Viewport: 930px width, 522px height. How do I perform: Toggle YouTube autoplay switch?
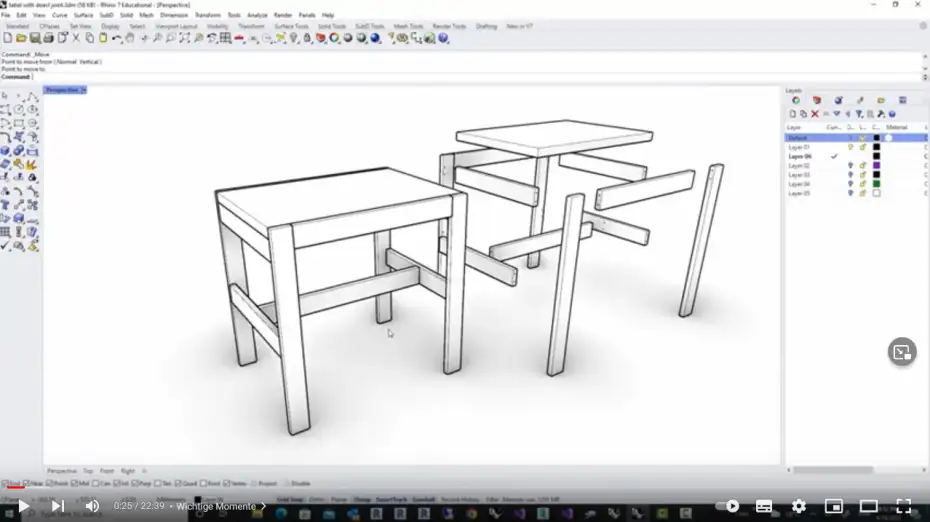click(x=728, y=506)
